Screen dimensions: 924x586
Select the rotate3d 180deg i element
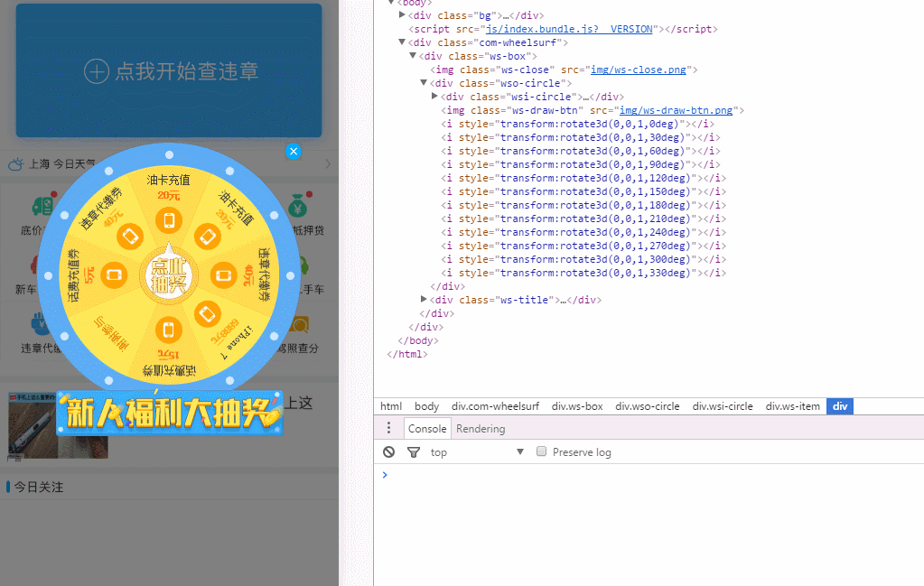point(583,205)
